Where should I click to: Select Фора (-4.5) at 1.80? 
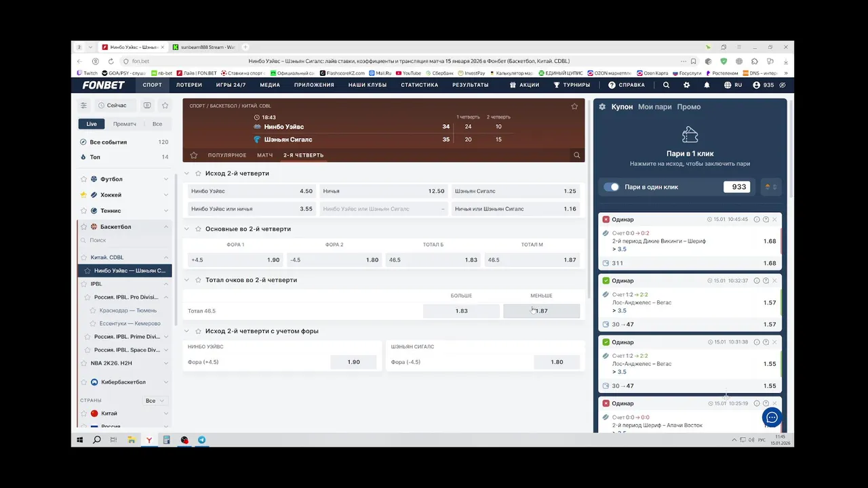(x=557, y=362)
